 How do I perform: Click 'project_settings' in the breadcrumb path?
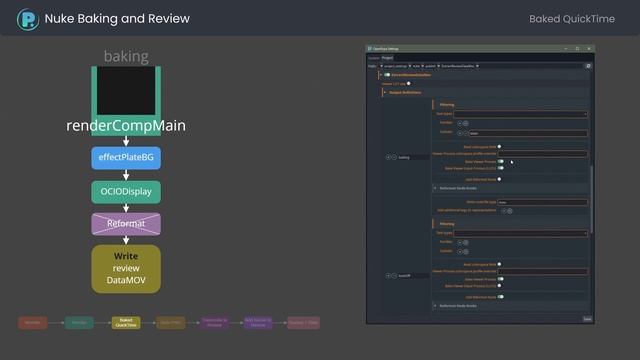coord(396,66)
